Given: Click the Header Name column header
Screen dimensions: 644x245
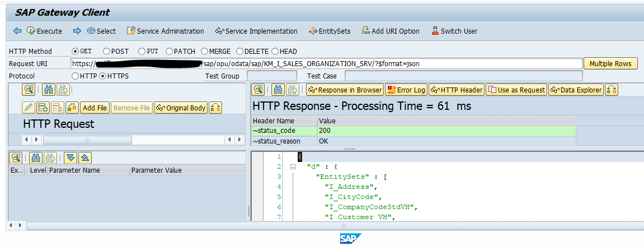Looking at the screenshot, I should point(285,121).
